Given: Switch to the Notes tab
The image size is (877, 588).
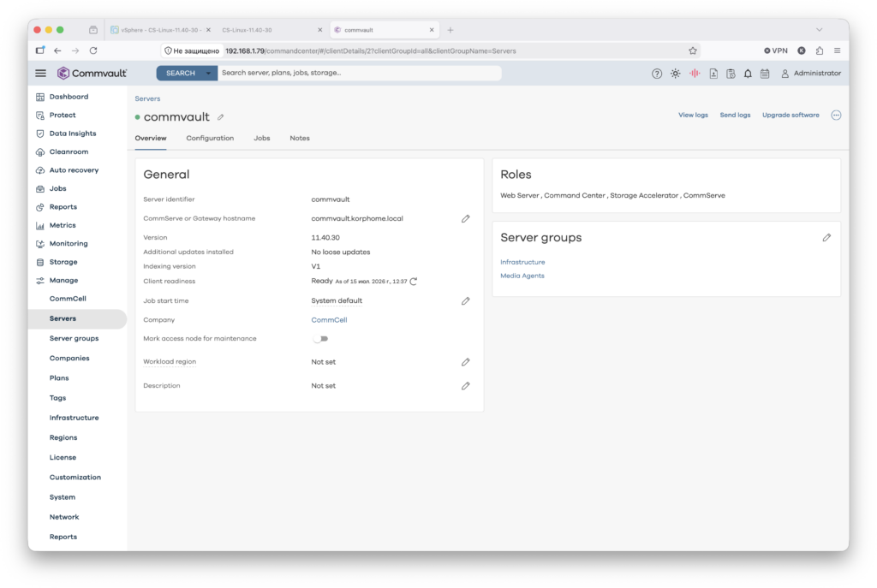Looking at the screenshot, I should [x=300, y=138].
